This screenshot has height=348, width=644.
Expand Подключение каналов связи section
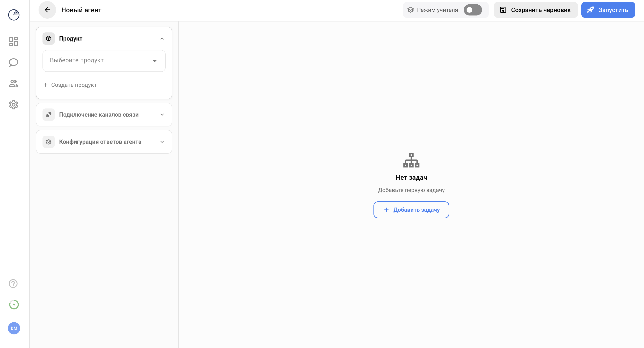click(x=162, y=115)
